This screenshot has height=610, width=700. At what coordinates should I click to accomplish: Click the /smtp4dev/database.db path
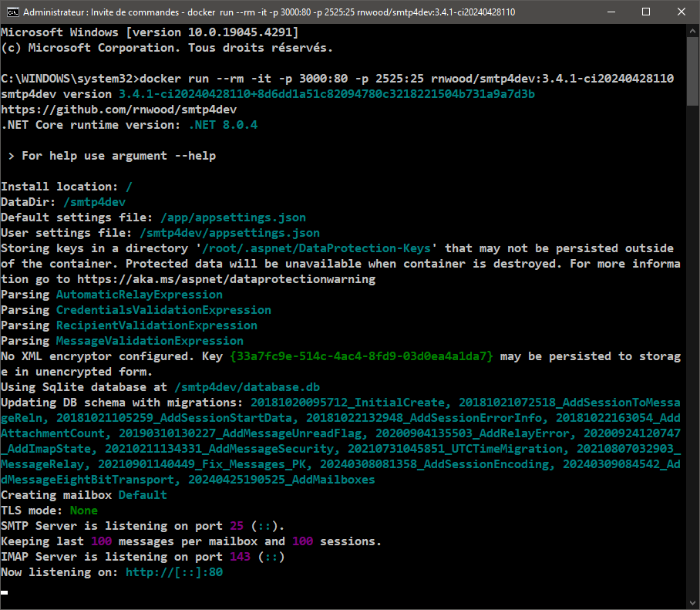(247, 387)
